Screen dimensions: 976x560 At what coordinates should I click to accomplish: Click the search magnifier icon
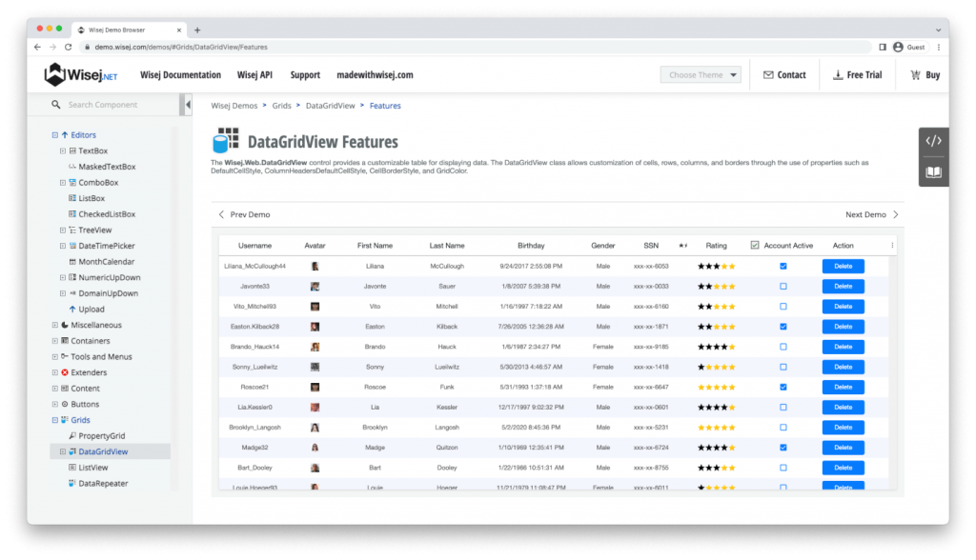click(56, 105)
